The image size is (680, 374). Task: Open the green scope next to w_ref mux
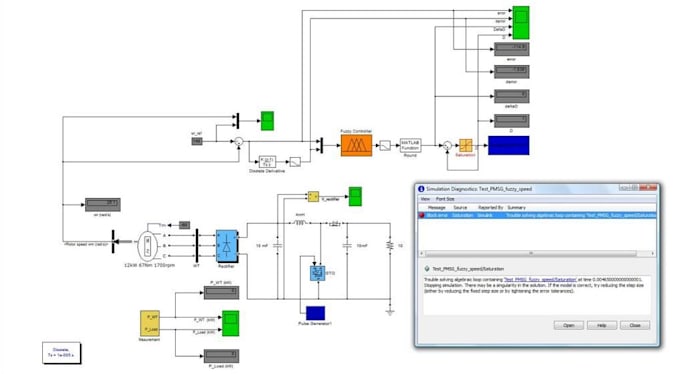point(267,121)
